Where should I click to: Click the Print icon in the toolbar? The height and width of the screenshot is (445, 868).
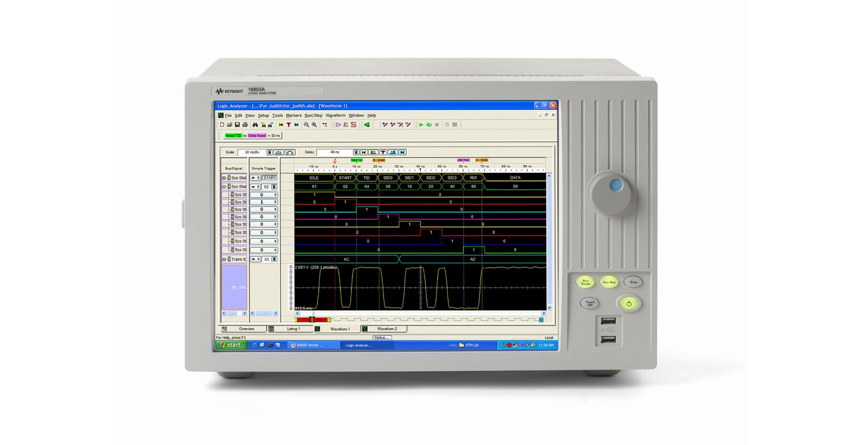[x=245, y=125]
